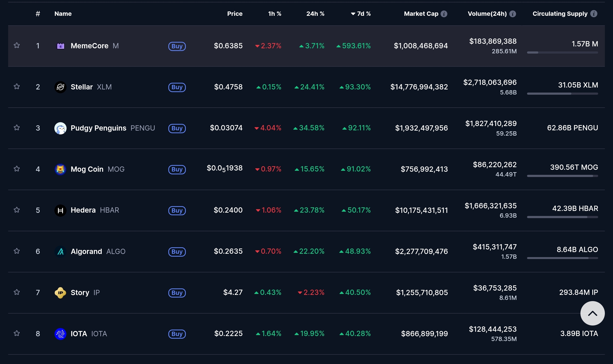613x364 pixels.
Task: Click the Stellar XLM logo icon
Action: tap(60, 87)
